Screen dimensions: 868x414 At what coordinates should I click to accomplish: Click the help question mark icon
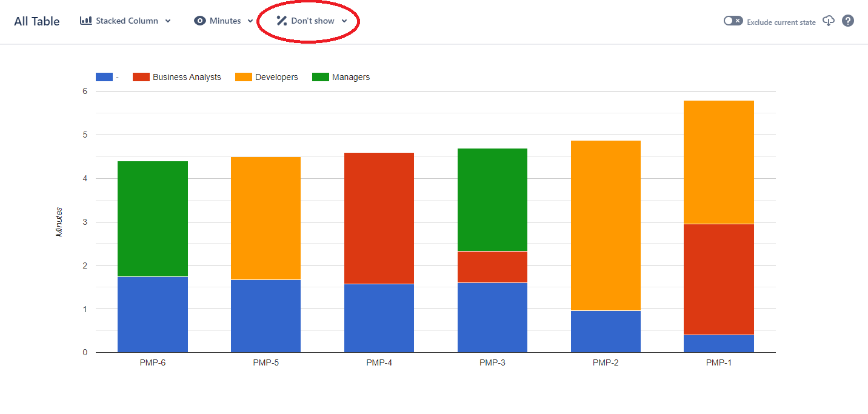tap(847, 21)
